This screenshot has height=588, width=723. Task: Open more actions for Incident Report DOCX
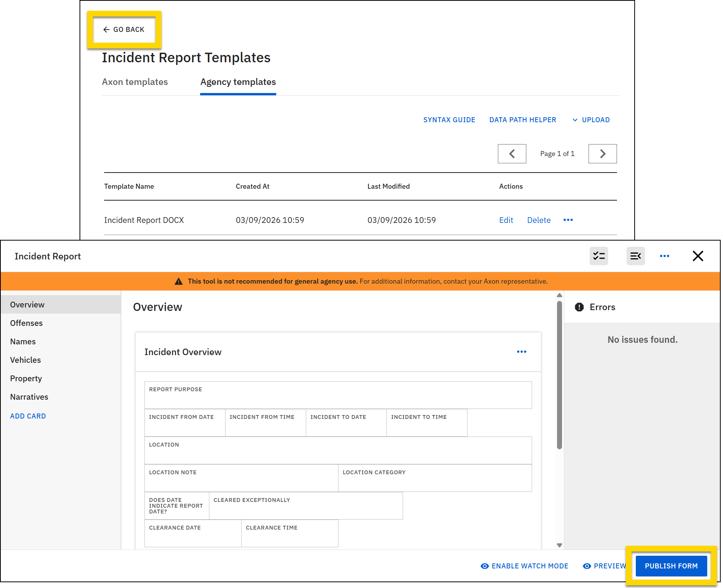click(x=568, y=220)
